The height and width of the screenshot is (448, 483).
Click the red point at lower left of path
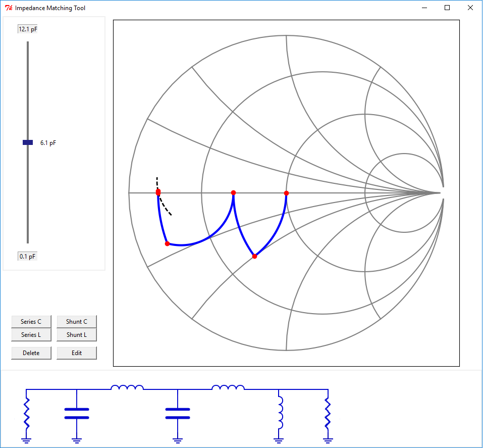click(167, 243)
